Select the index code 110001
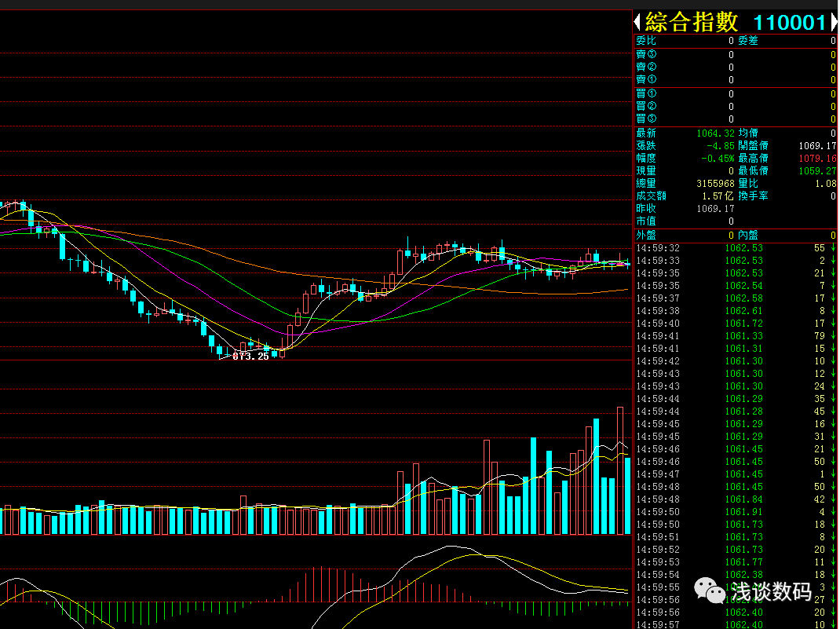This screenshot has height=629, width=840. (790, 23)
